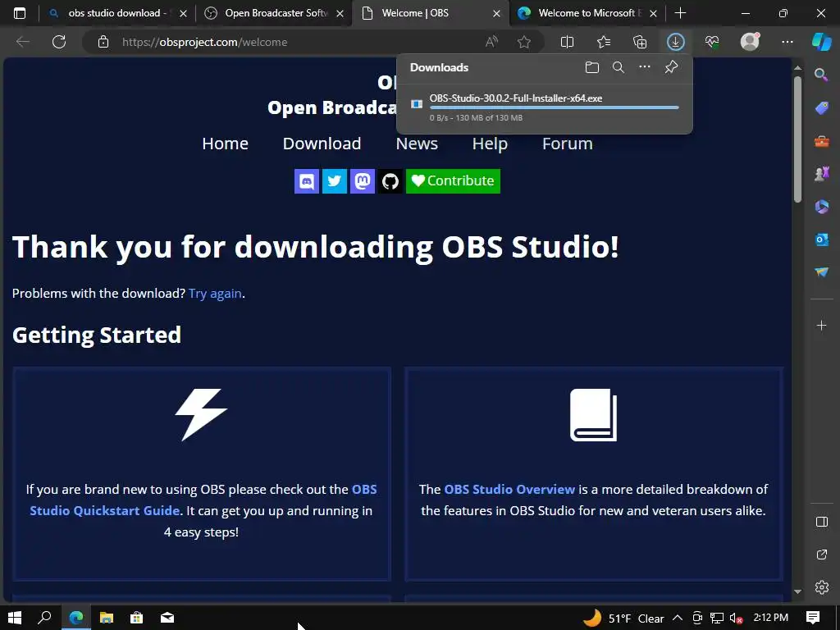Open File Explorer from taskbar
840x630 pixels.
click(x=107, y=618)
